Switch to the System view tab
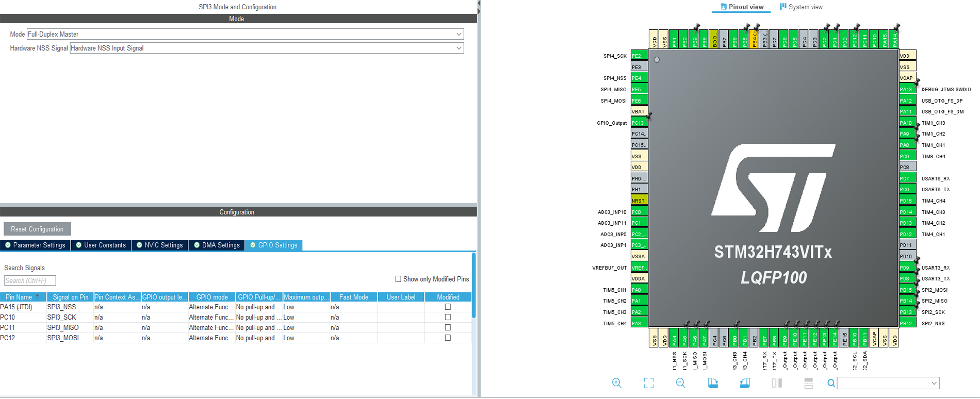The height and width of the screenshot is (399, 980). [801, 7]
